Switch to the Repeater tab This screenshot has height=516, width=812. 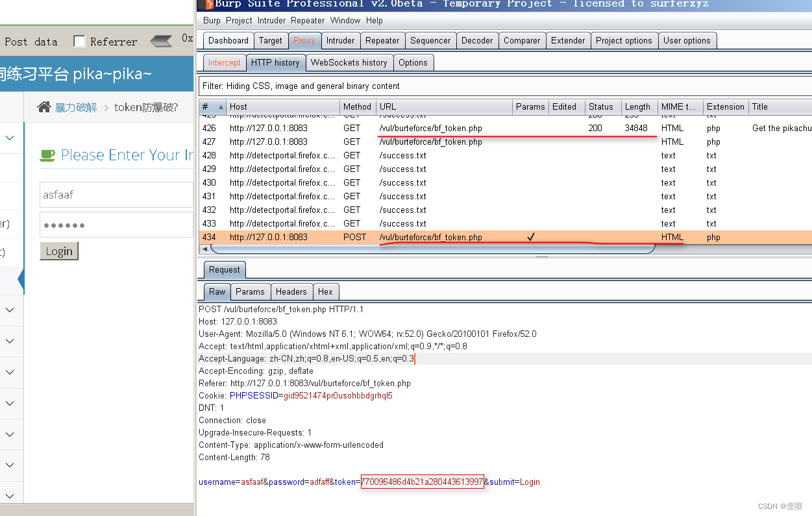point(382,40)
